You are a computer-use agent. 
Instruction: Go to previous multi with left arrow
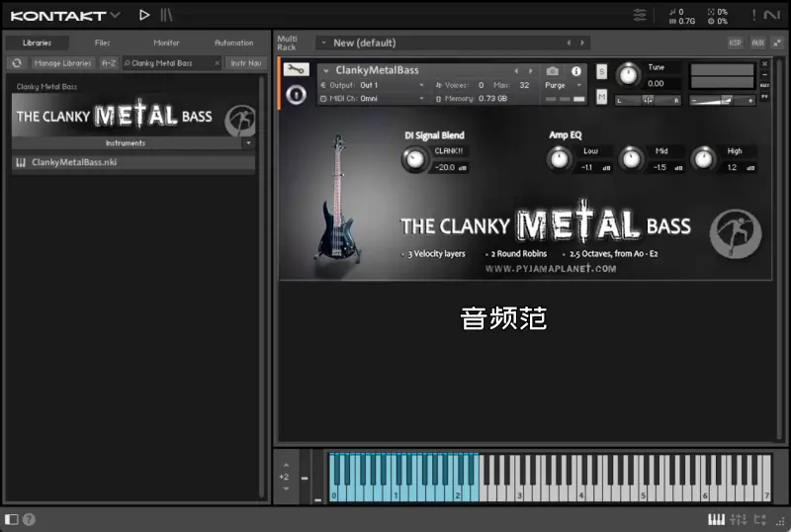(x=570, y=43)
